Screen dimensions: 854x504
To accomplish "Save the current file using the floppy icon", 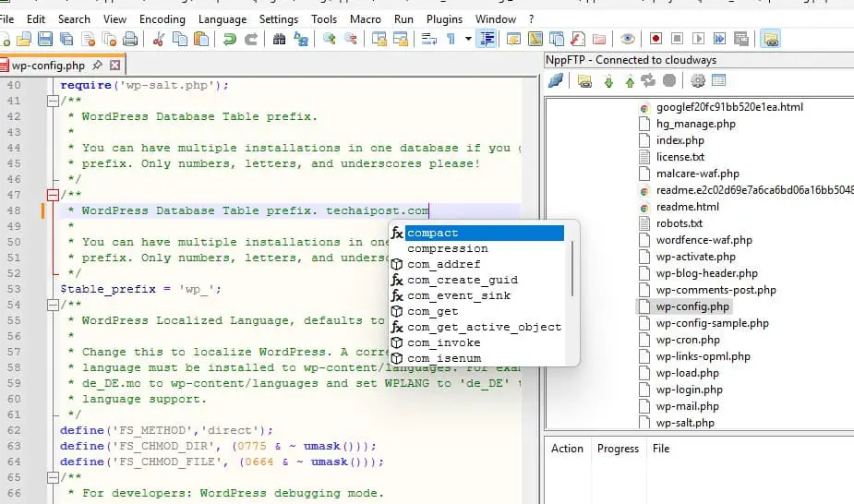I will click(x=45, y=39).
